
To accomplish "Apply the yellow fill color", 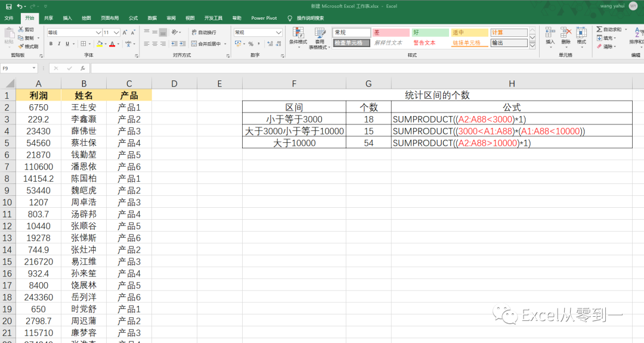I will pyautogui.click(x=100, y=43).
